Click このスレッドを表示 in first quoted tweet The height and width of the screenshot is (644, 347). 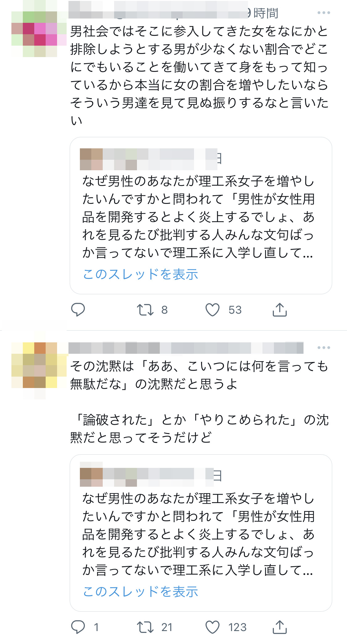(x=140, y=274)
